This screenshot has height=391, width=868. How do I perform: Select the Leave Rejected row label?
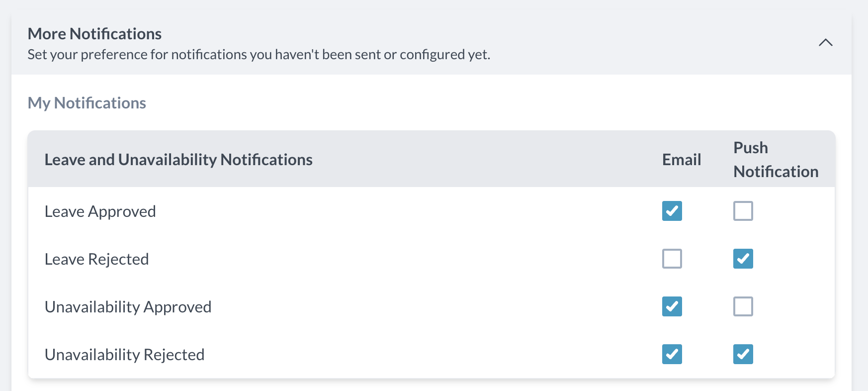tap(96, 259)
